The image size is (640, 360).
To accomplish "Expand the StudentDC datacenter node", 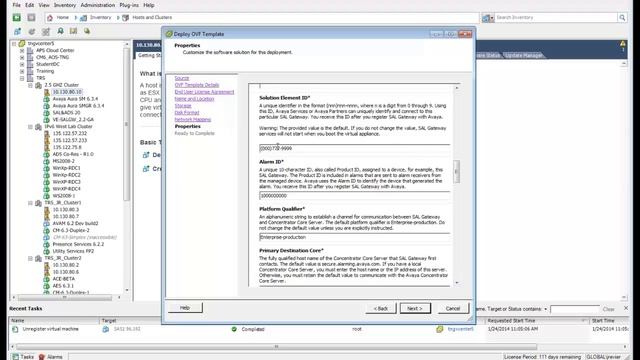I will coord(22,64).
